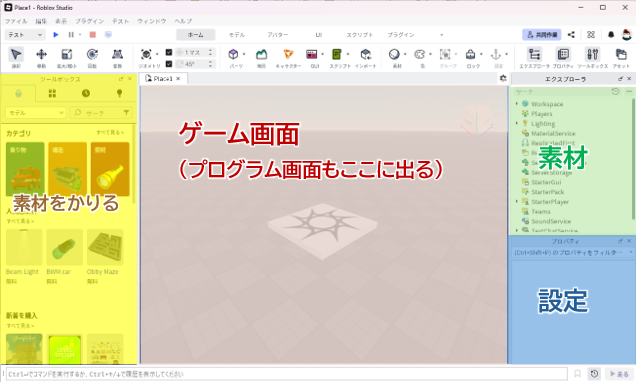Select SoundService in Explorer
The height and width of the screenshot is (382, 636).
(551, 221)
